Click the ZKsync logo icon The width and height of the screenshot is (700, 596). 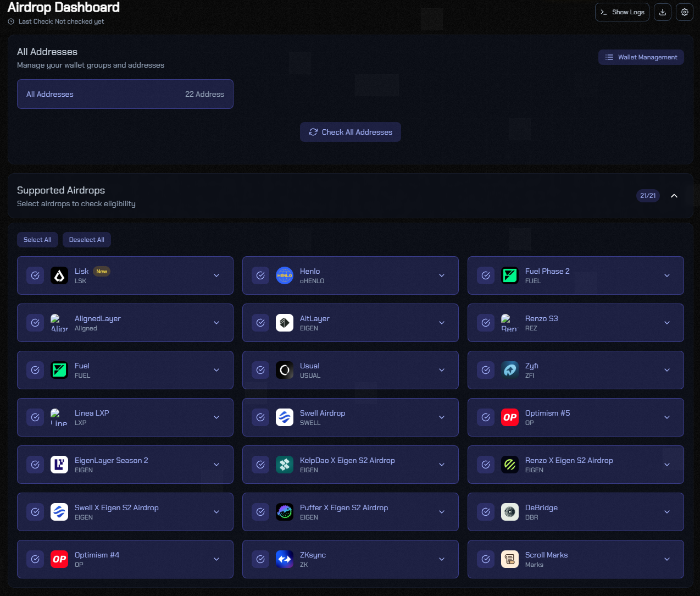[285, 559]
